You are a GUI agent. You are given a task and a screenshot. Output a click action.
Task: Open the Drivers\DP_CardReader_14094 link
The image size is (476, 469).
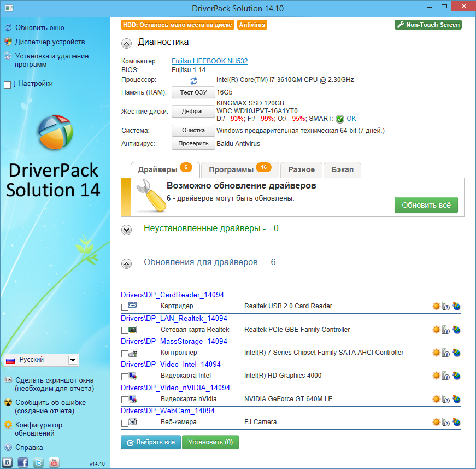click(173, 295)
